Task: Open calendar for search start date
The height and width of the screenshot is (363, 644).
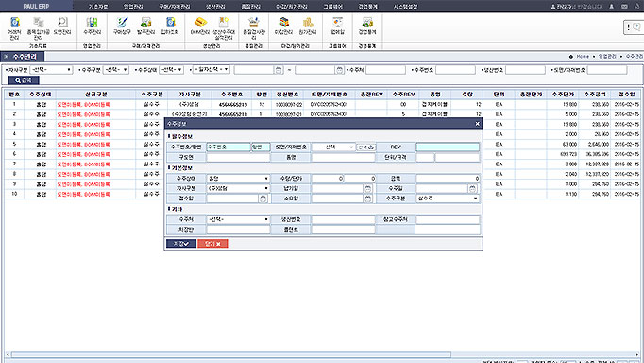Action: pos(279,70)
